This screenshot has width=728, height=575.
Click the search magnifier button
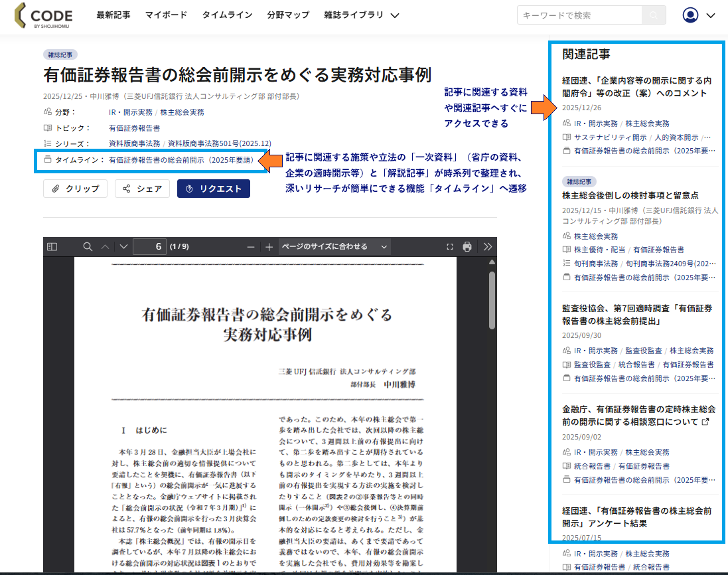[654, 15]
